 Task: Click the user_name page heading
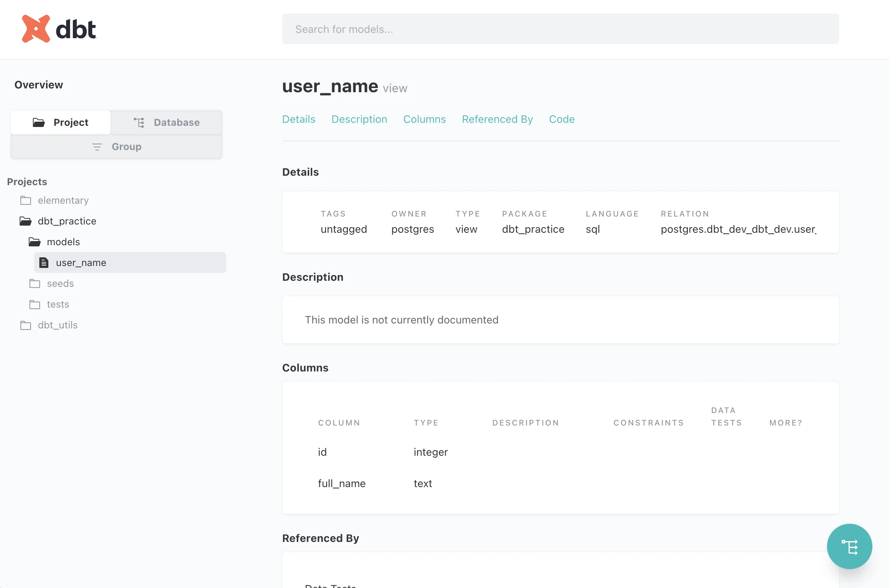[330, 86]
